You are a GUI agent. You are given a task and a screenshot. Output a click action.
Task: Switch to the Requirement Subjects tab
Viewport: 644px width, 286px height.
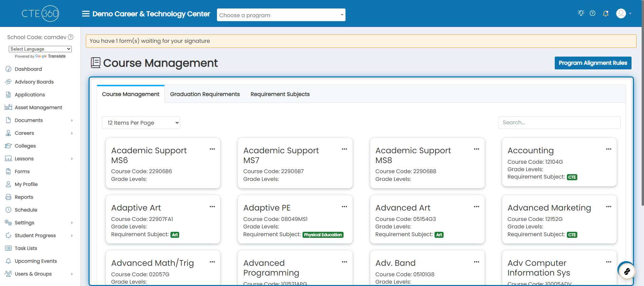(280, 94)
